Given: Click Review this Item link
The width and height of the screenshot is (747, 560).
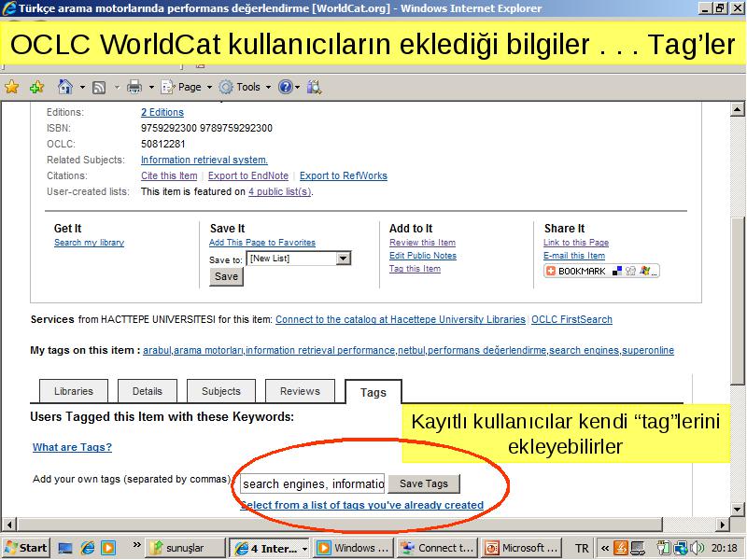Looking at the screenshot, I should (x=423, y=243).
